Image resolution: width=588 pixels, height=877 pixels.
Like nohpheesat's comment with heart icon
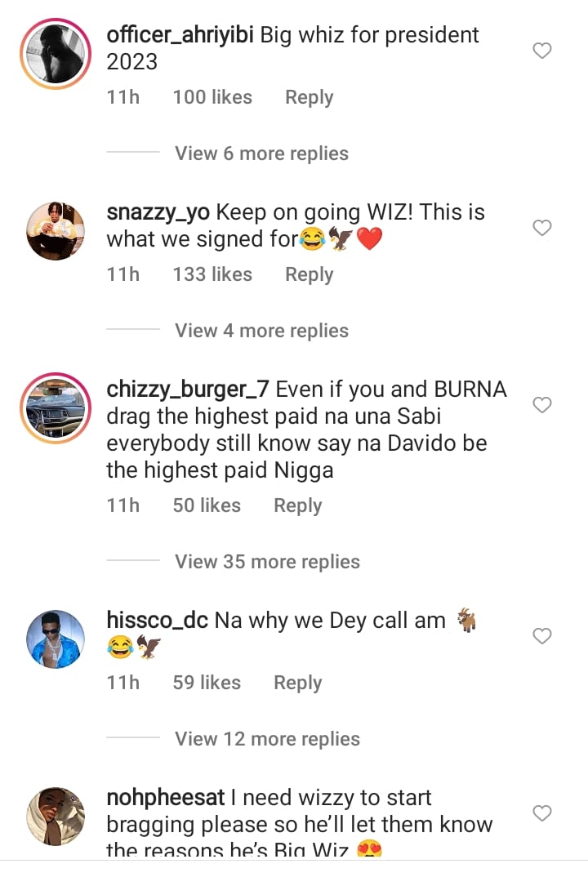(541, 812)
